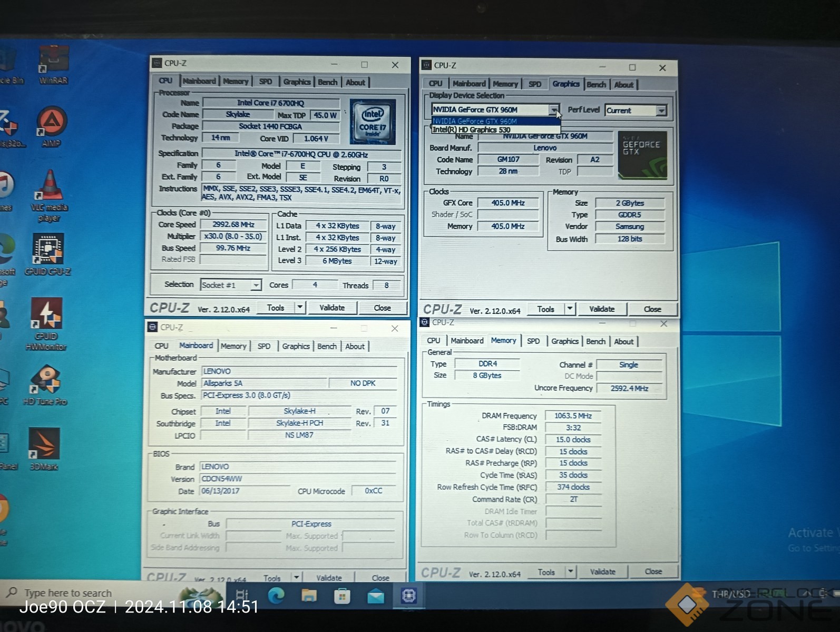This screenshot has height=632, width=840.
Task: Open SPD tab in Mainboard window
Action: coord(264,346)
